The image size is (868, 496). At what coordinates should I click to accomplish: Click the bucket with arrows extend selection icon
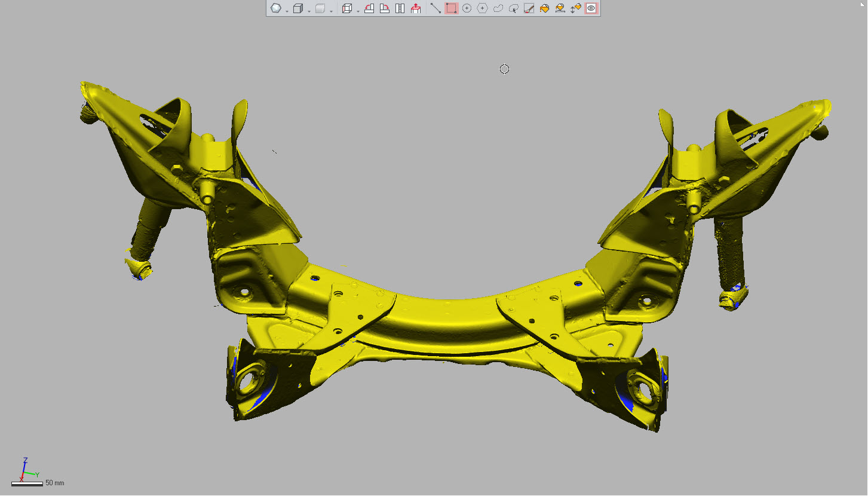(576, 8)
